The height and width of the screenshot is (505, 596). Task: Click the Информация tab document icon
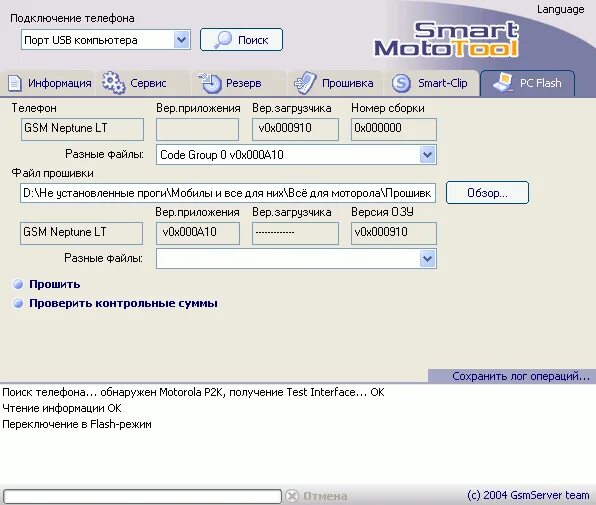pyautogui.click(x=15, y=83)
